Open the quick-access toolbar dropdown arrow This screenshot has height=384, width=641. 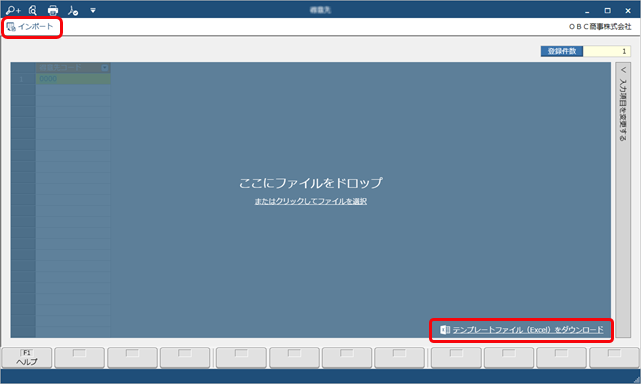(93, 11)
